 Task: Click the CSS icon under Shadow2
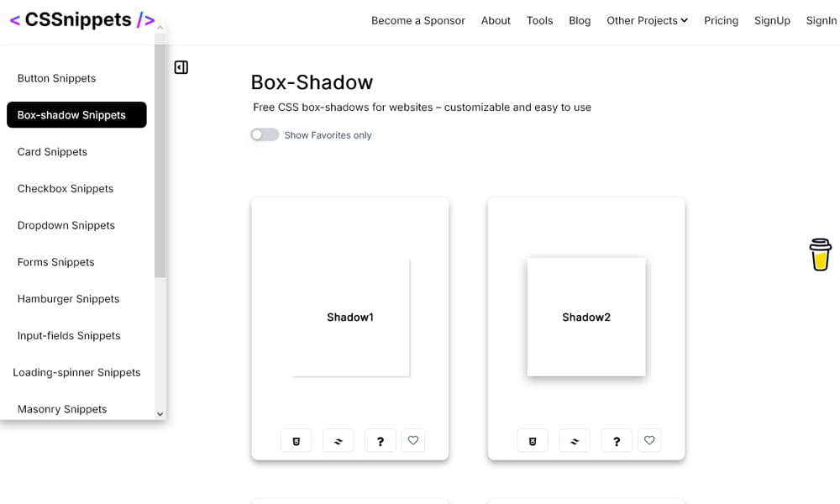pyautogui.click(x=533, y=440)
